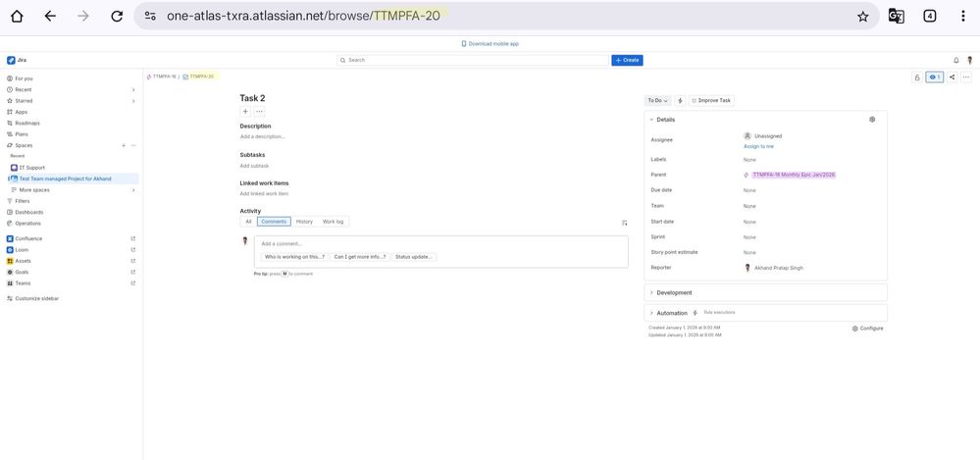Expand Recent in sidebar
Screen dimensions: 980x460
pos(133,89)
